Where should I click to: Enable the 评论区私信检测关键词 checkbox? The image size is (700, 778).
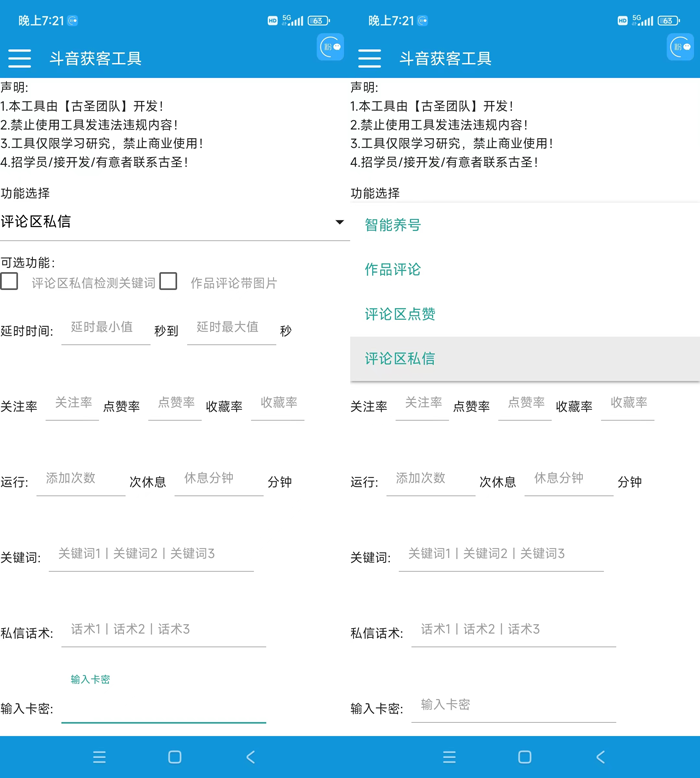tap(10, 282)
